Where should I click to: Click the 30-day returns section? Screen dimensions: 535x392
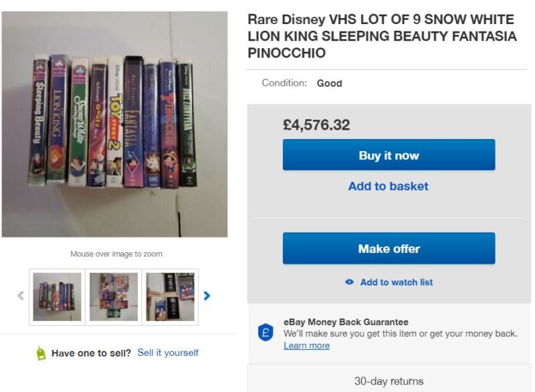(x=389, y=381)
